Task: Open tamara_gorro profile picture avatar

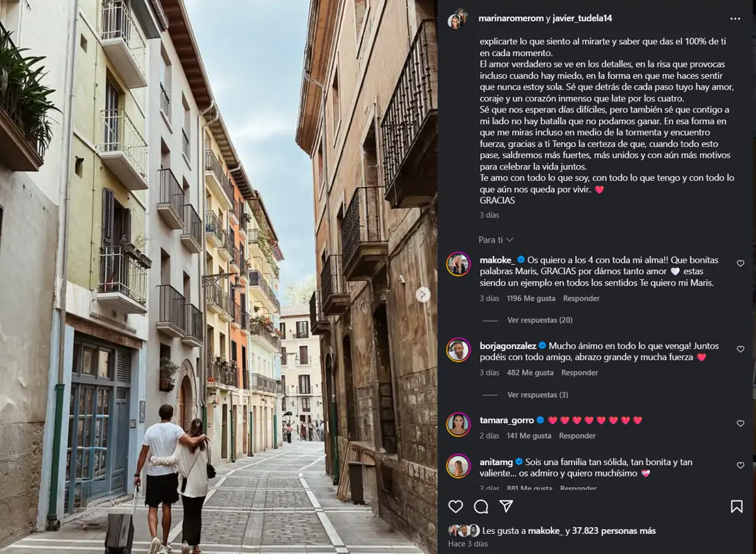Action: click(459, 424)
